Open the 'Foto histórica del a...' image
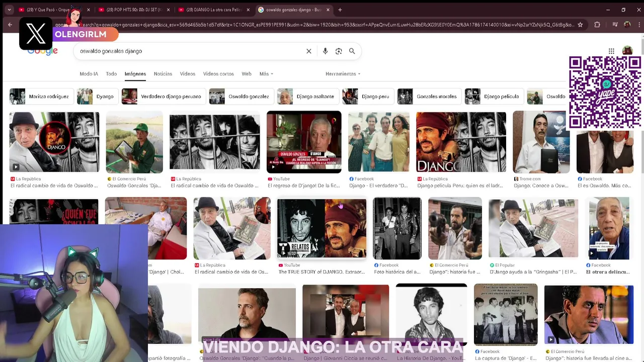The height and width of the screenshot is (362, 644). coord(397,229)
